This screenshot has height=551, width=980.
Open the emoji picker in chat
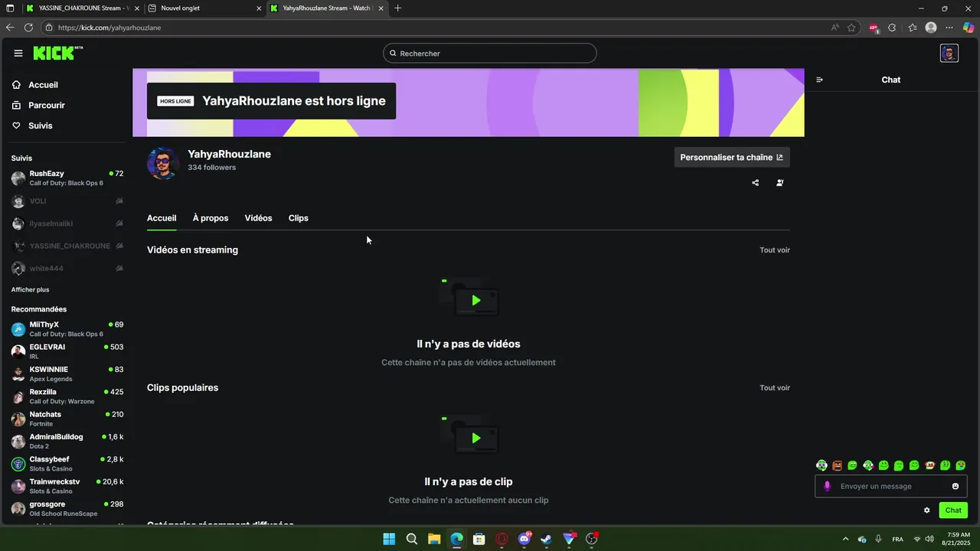(x=955, y=487)
